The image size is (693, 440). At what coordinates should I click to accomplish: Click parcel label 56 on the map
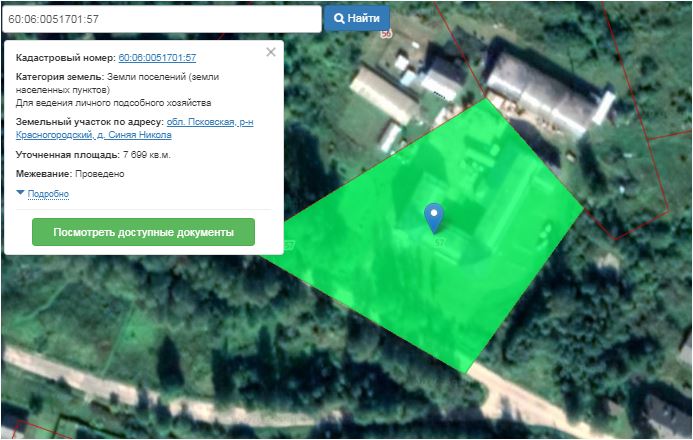pyautogui.click(x=386, y=34)
